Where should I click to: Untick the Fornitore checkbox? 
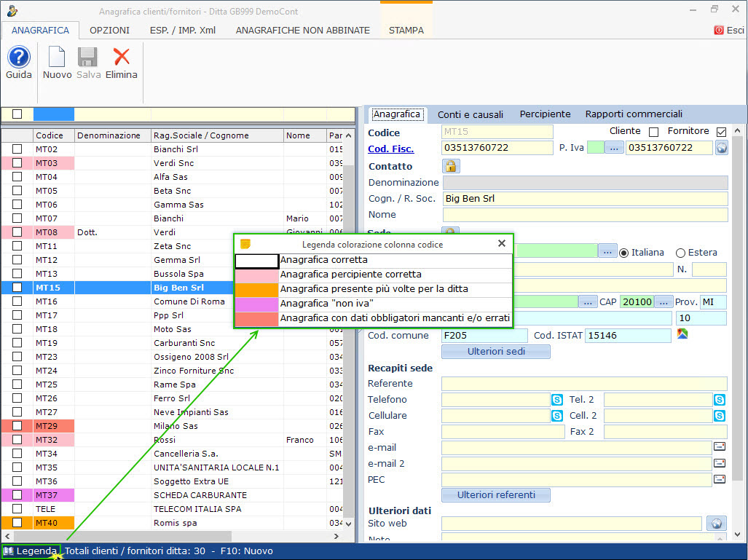click(x=721, y=132)
